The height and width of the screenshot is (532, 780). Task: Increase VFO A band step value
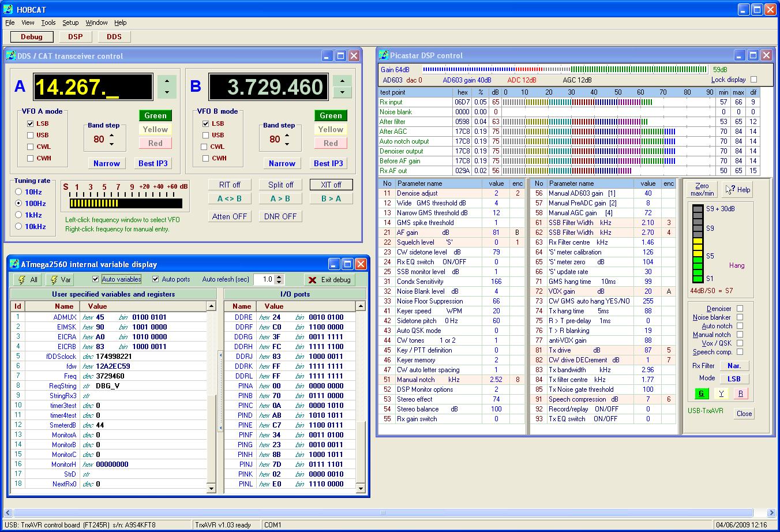[112, 136]
